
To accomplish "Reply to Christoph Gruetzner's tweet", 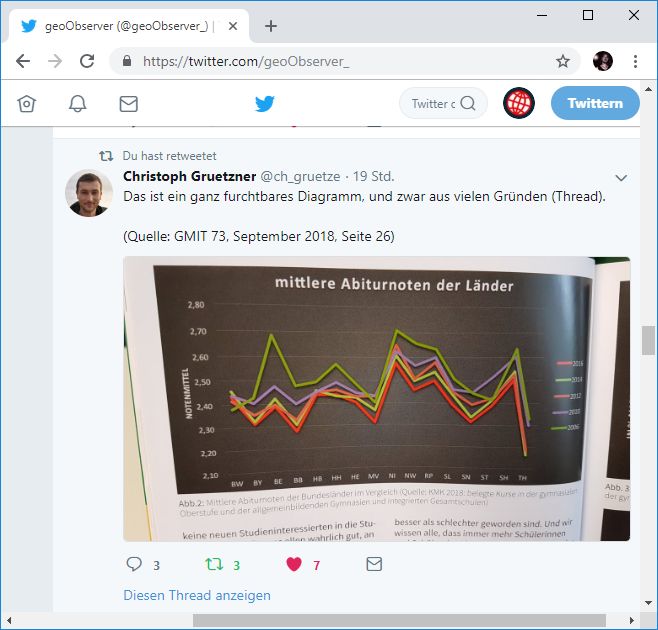I will tap(134, 564).
